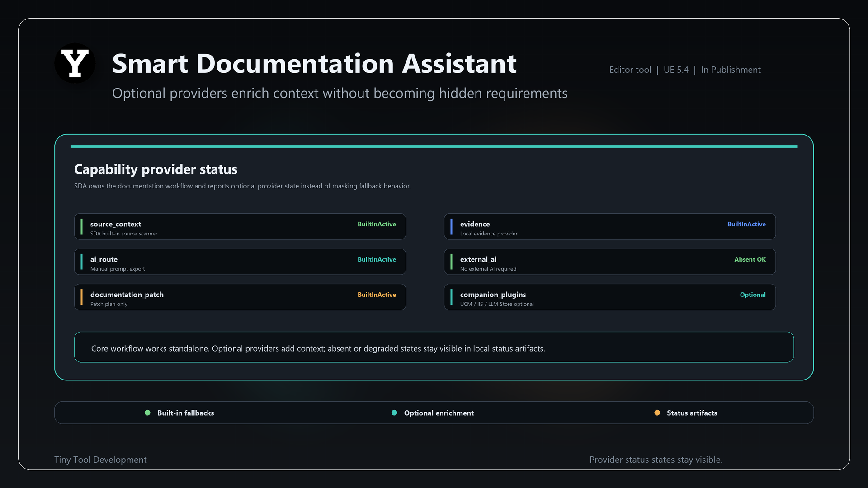The height and width of the screenshot is (488, 868).
Task: Open the ai_route provider card
Action: point(240,262)
